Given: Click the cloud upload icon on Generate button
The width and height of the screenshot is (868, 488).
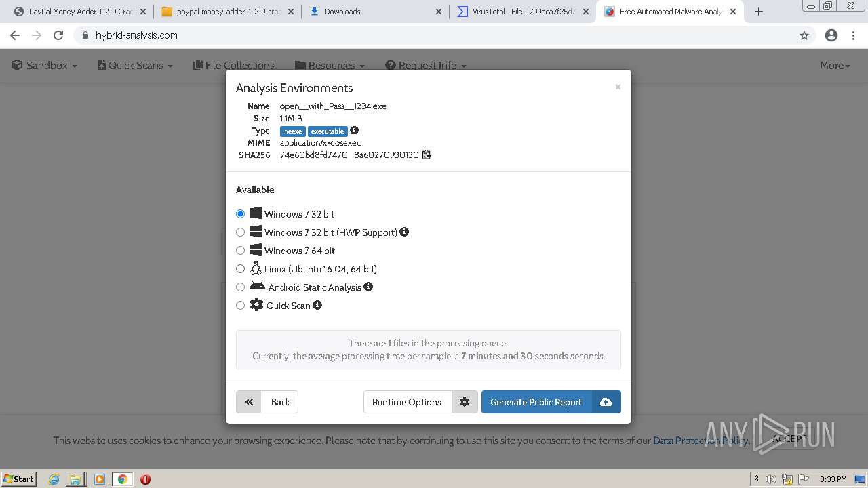Looking at the screenshot, I should (606, 402).
